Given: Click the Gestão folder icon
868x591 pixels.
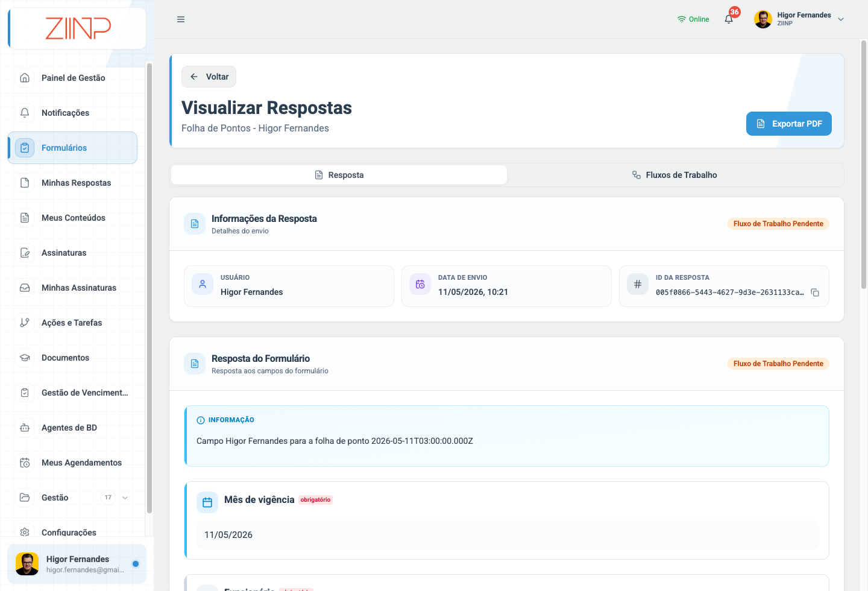Looking at the screenshot, I should tap(25, 498).
